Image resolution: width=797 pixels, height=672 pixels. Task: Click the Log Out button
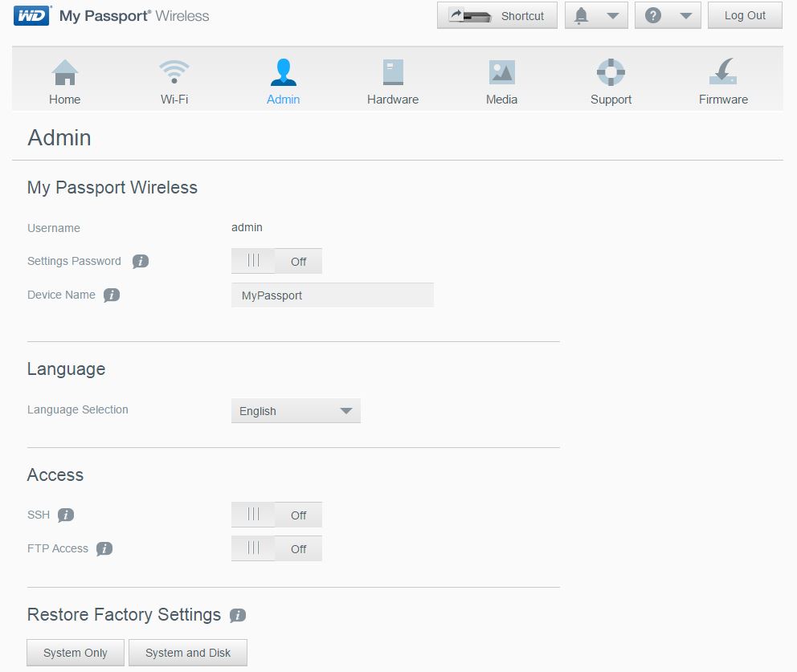click(745, 16)
